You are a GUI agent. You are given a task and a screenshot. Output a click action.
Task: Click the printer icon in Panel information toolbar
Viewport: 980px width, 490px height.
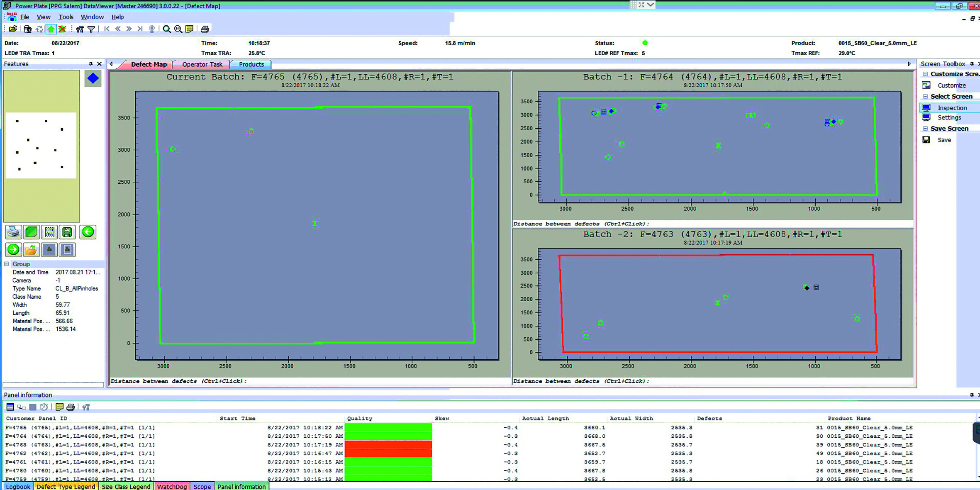pyautogui.click(x=71, y=407)
